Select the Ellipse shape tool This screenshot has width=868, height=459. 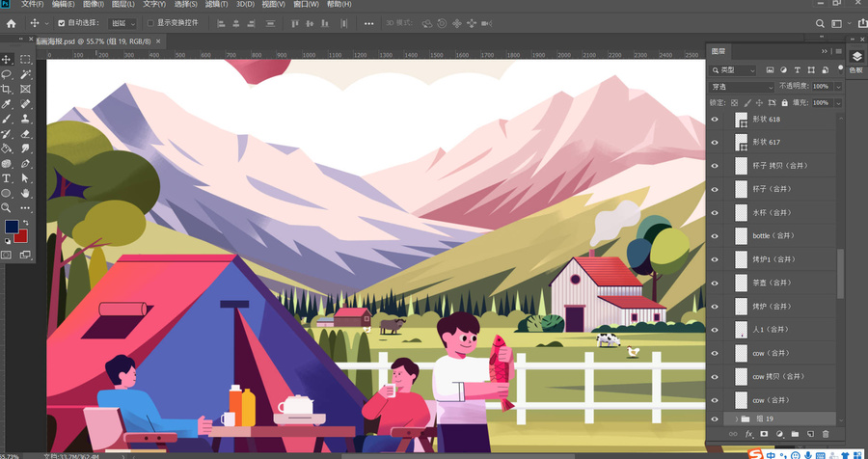(x=7, y=193)
